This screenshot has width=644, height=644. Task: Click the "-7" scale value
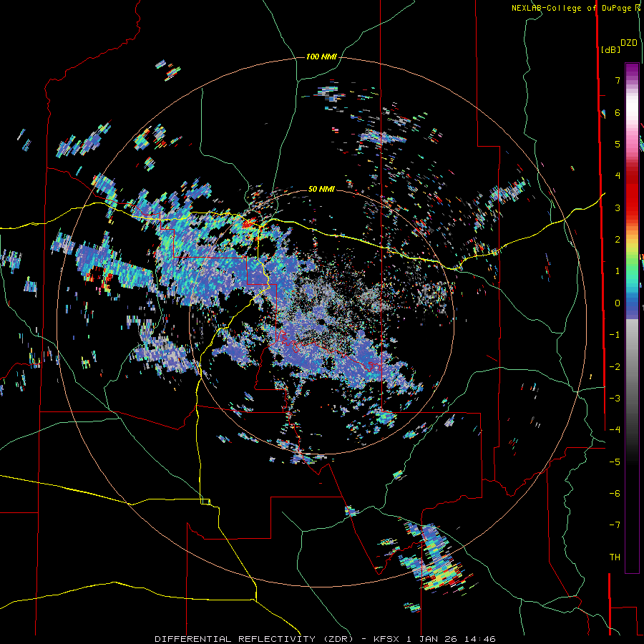click(615, 525)
